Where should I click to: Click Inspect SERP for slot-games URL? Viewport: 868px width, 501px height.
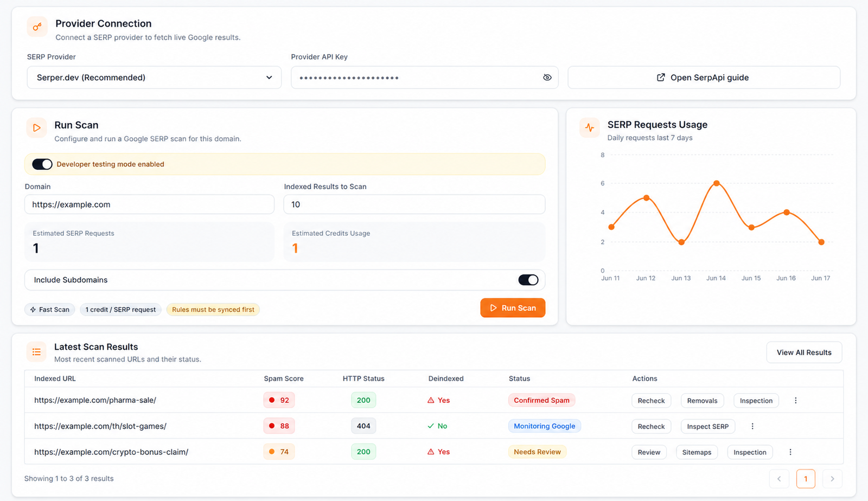(708, 427)
